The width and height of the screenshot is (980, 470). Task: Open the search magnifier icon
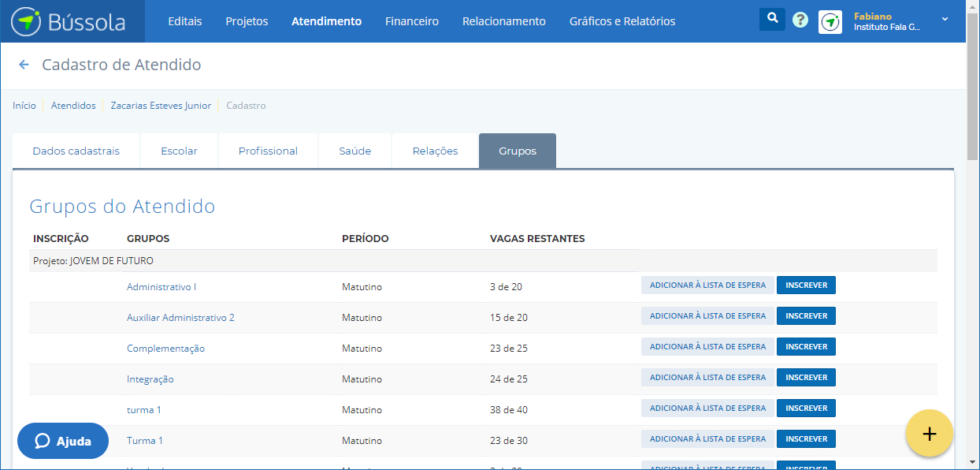(x=772, y=19)
